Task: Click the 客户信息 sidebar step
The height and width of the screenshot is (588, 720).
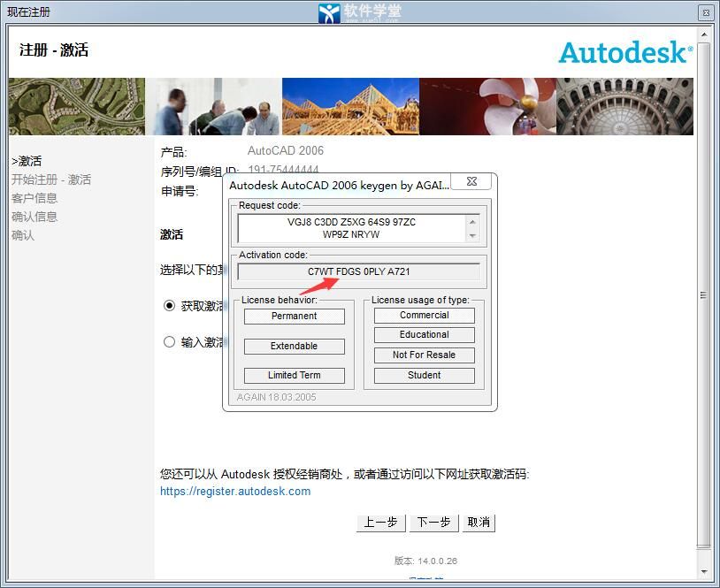Action: point(34,198)
